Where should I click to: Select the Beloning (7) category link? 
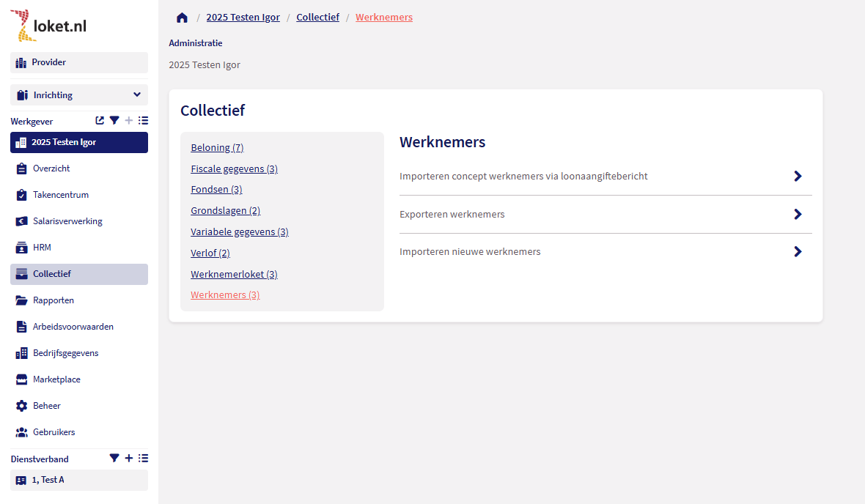pos(217,148)
